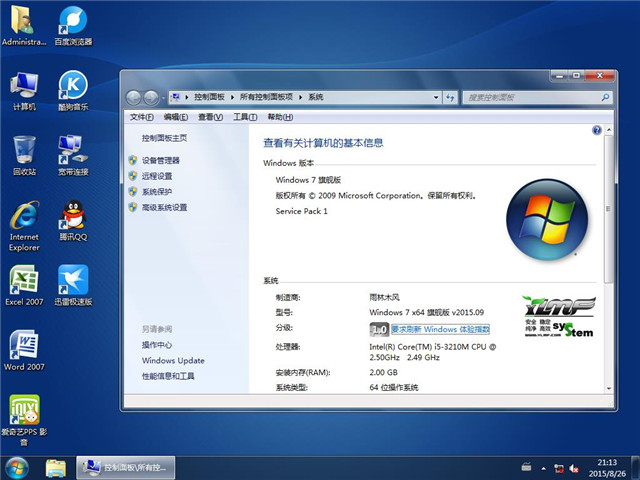Click the shield icon beside 高级系统设置

[x=133, y=207]
